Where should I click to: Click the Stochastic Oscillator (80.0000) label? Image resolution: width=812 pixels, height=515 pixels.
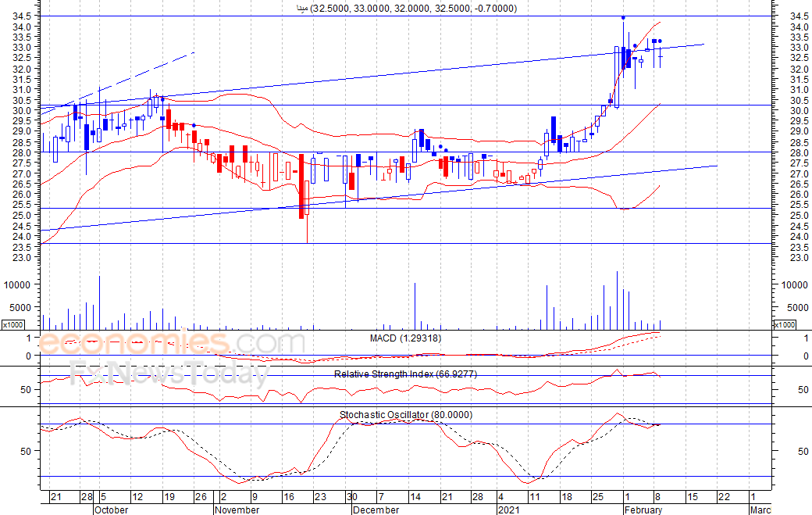405,415
